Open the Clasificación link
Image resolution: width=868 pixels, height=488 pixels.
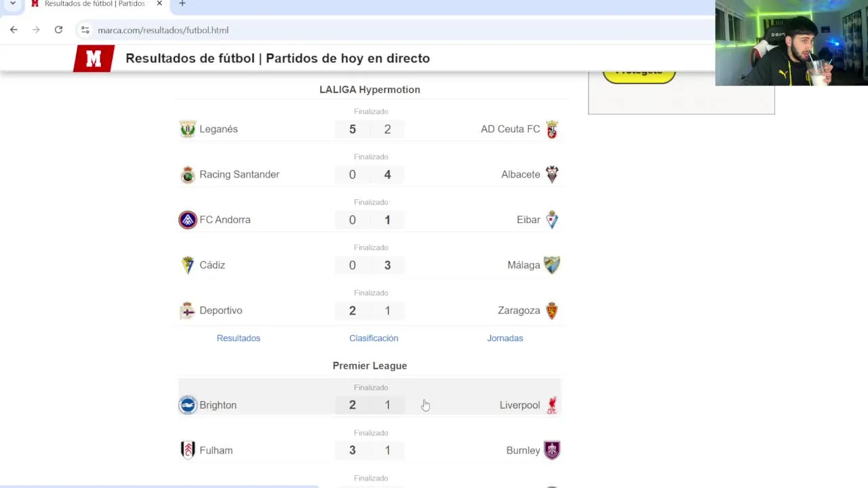pos(374,338)
